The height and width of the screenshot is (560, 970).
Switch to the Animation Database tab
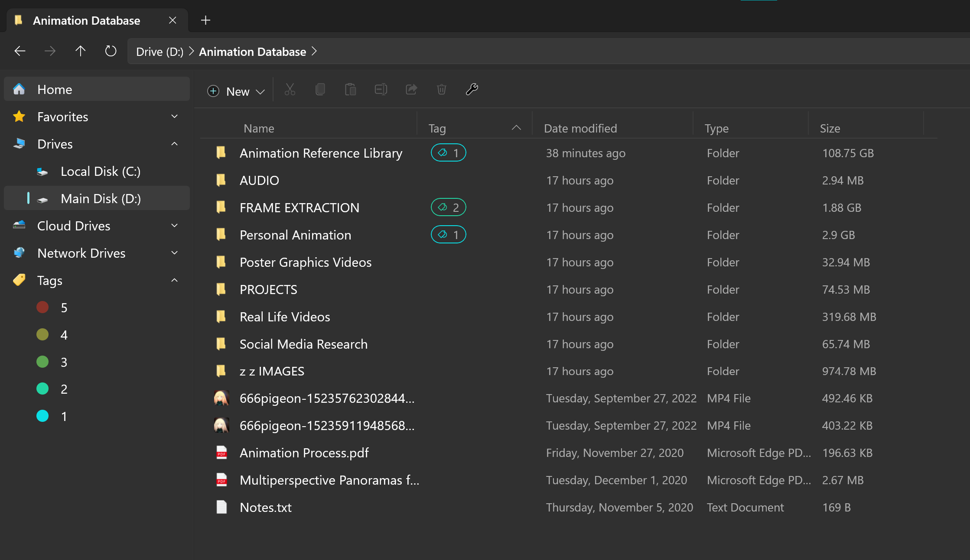(x=87, y=20)
